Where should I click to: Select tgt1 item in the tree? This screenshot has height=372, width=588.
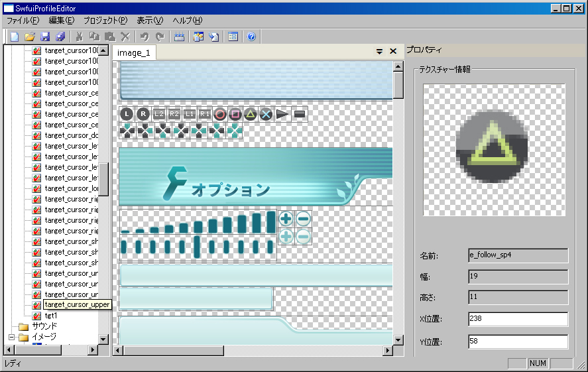point(51,316)
